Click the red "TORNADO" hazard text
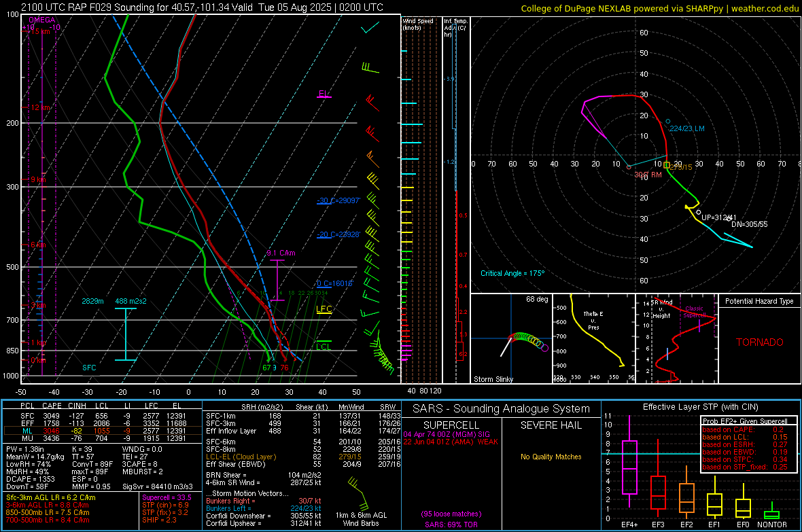Image resolution: width=802 pixels, height=532 pixels. click(x=760, y=342)
